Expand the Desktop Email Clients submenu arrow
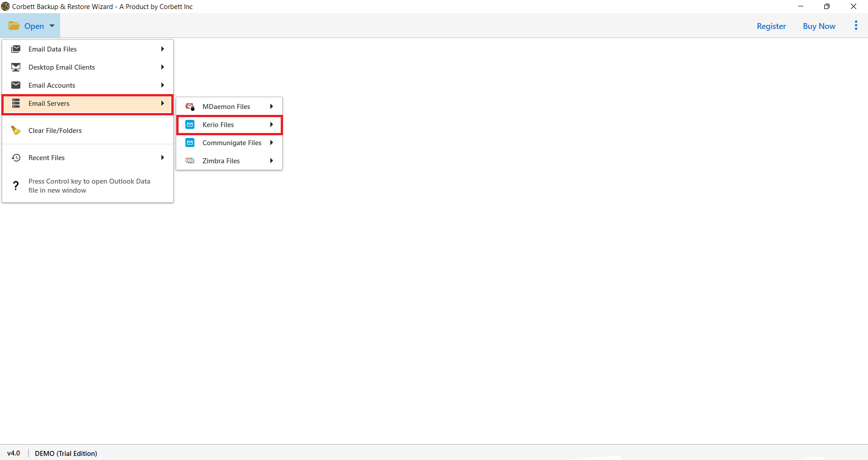Viewport: 868px width, 460px height. [x=162, y=67]
